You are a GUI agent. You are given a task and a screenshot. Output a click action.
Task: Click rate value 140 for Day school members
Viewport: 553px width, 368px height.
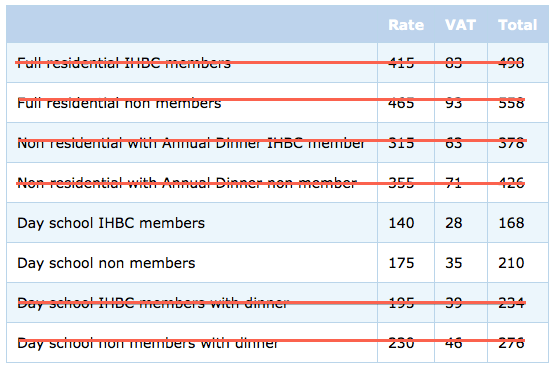(x=401, y=223)
